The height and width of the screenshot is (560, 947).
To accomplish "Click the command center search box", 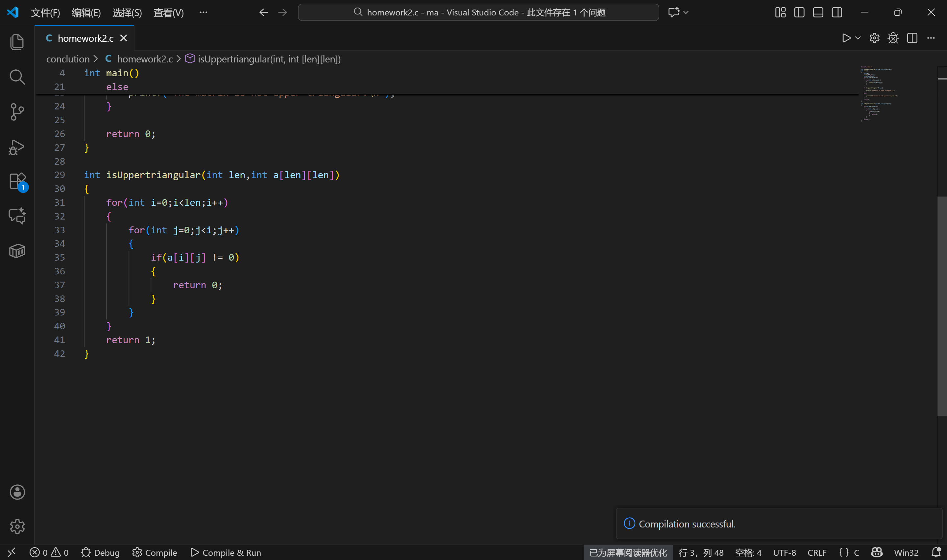I will click(x=478, y=12).
